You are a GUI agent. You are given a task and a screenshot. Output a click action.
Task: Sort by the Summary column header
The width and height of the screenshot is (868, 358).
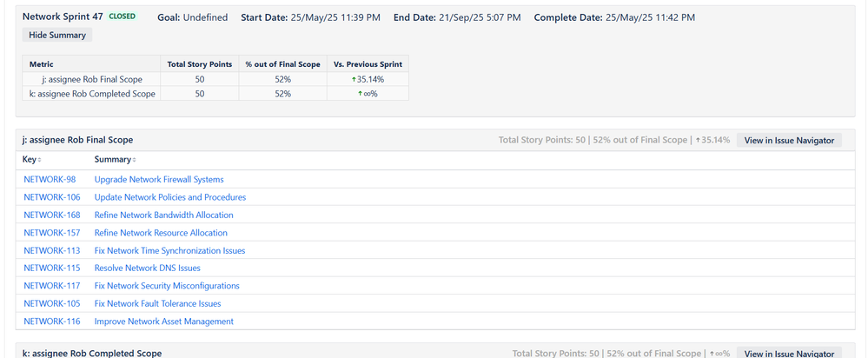point(116,159)
